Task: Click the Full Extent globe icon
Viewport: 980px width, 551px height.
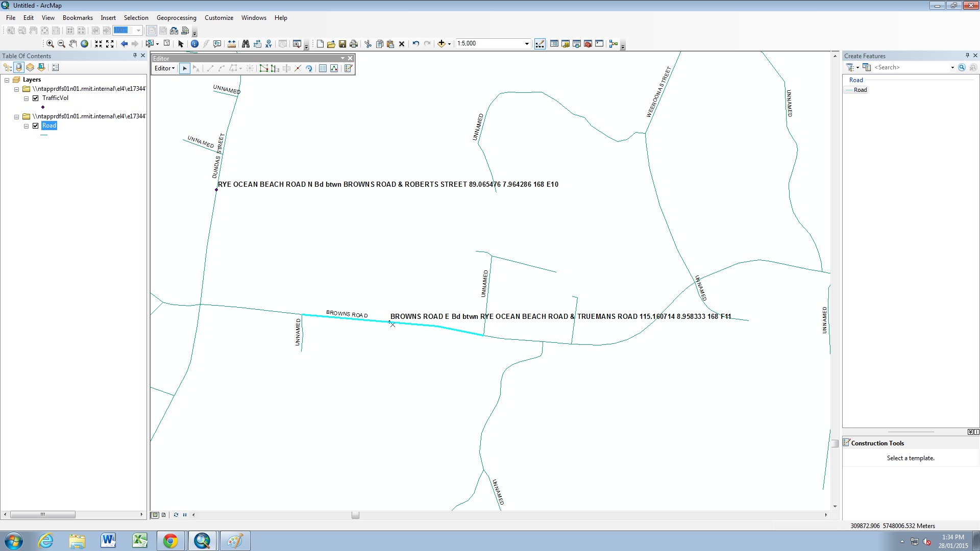Action: click(x=85, y=44)
